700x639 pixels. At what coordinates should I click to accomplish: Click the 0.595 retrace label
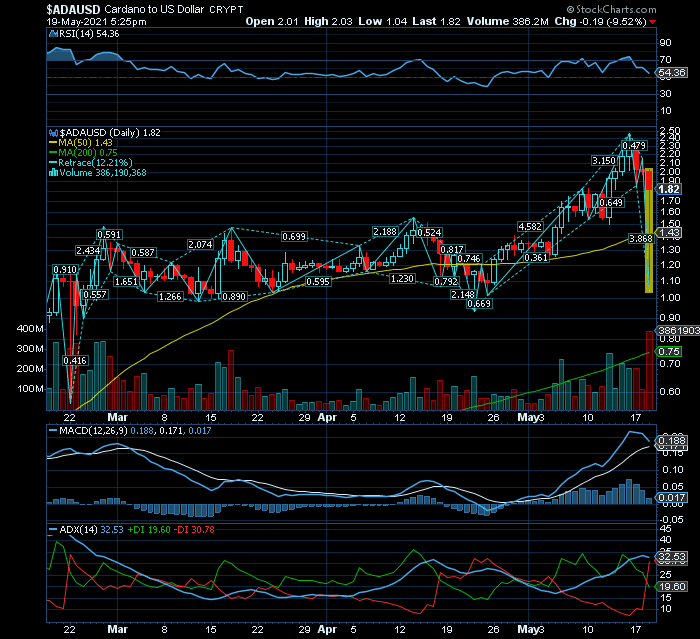coord(318,281)
